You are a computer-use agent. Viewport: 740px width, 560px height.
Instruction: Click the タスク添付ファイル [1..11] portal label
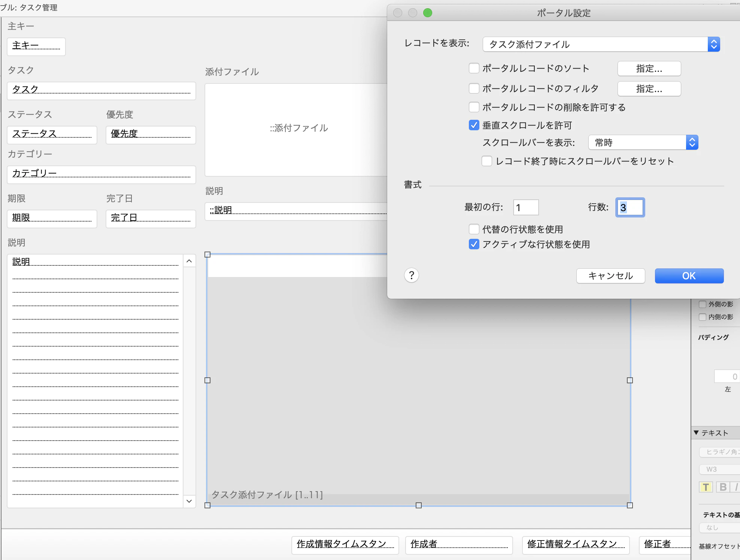click(x=267, y=495)
